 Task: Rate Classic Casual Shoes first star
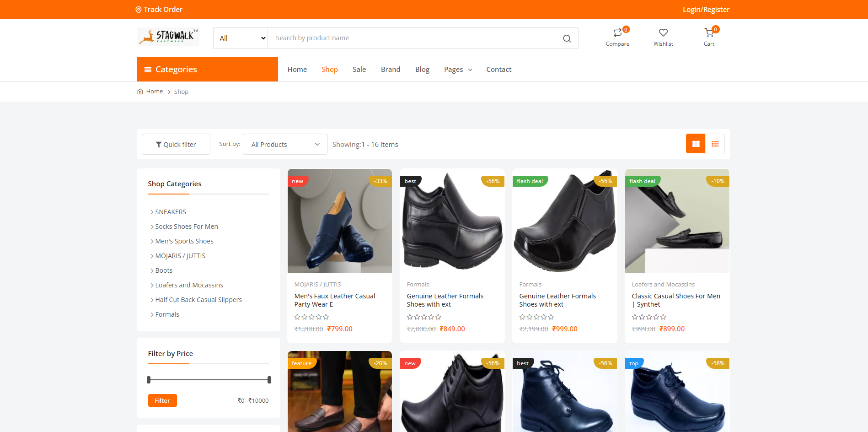(635, 317)
